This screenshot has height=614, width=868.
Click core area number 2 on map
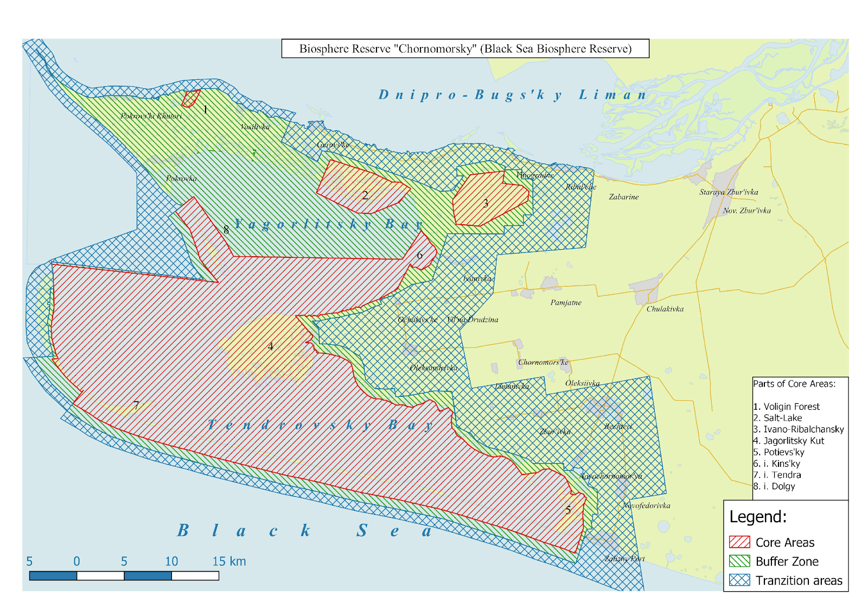[x=365, y=195]
